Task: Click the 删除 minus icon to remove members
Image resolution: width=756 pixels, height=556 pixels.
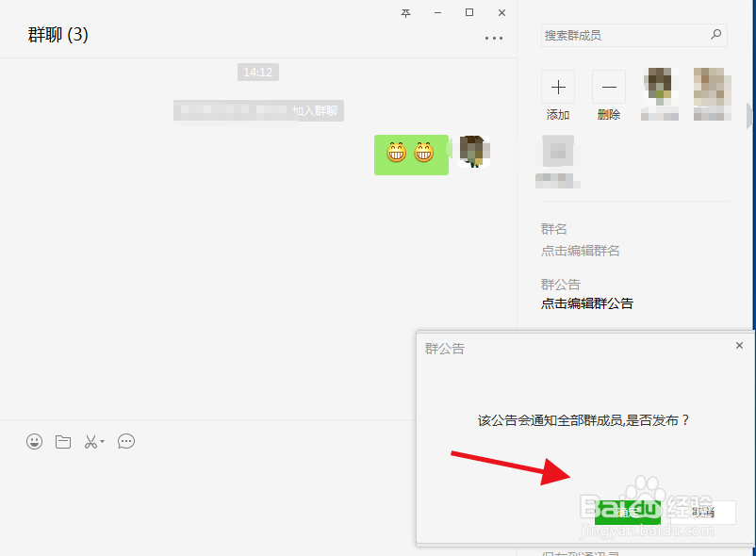Action: (x=608, y=86)
